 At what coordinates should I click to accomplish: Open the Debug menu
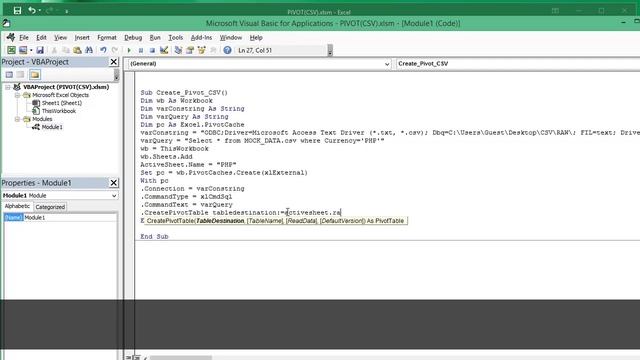[x=133, y=38]
